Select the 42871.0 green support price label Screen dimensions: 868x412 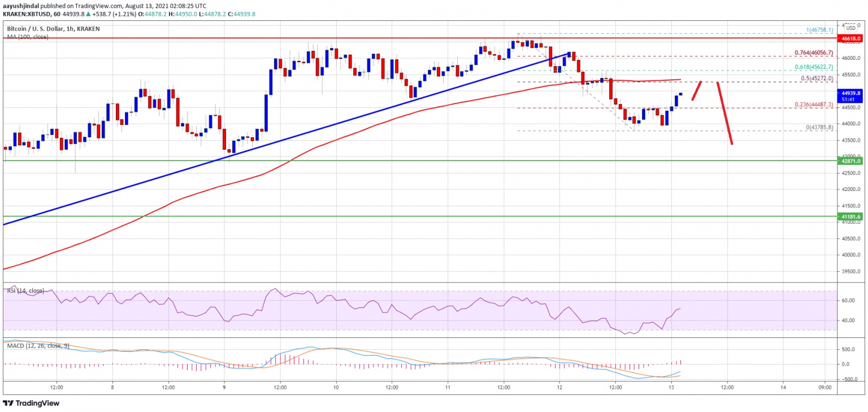[850, 161]
